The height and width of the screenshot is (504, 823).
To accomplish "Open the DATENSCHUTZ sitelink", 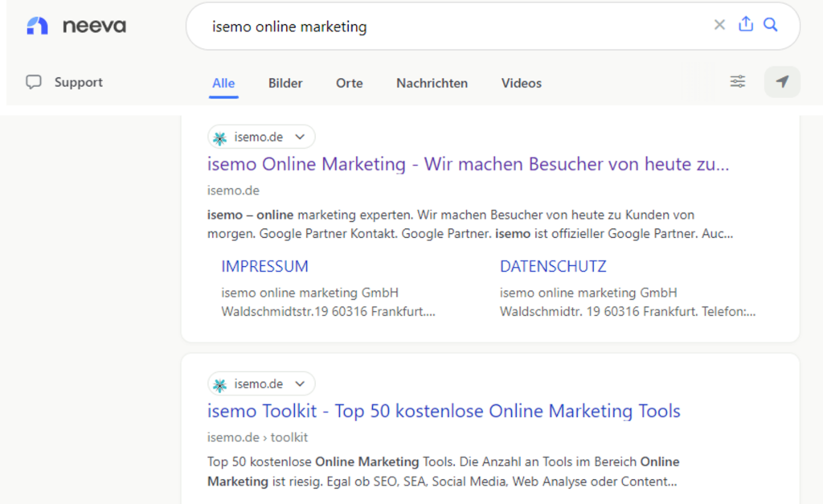I will (x=553, y=266).
